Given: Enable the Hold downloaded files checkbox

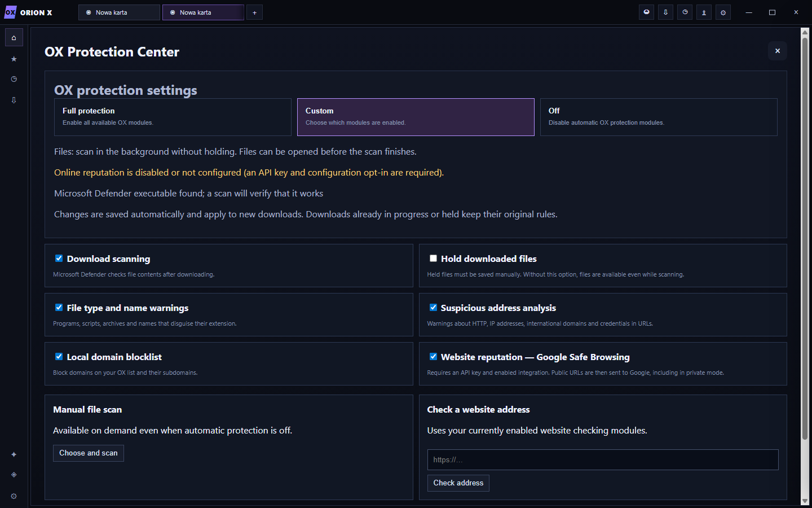Looking at the screenshot, I should (433, 259).
